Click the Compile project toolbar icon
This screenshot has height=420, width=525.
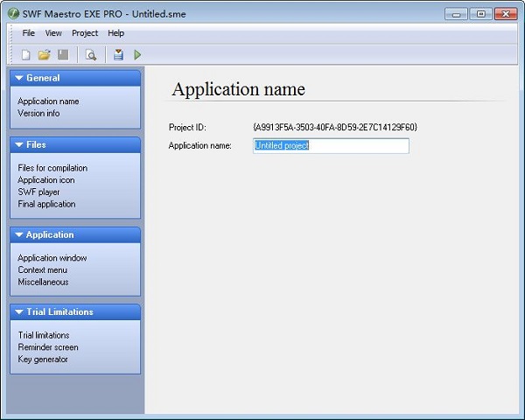pos(118,55)
